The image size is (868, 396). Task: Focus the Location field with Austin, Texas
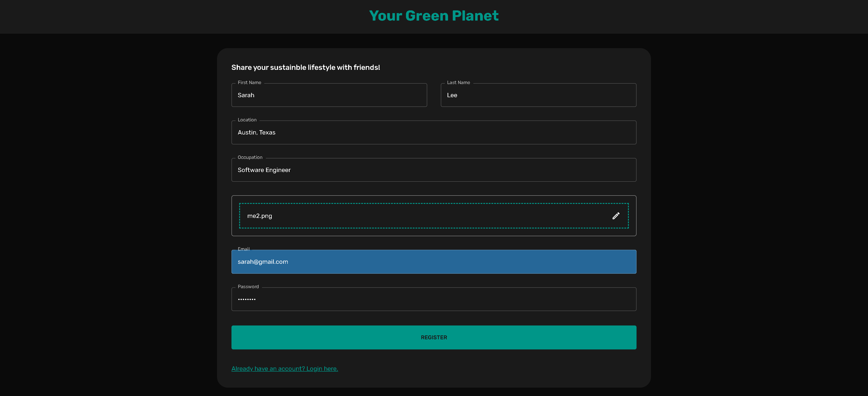coord(434,133)
